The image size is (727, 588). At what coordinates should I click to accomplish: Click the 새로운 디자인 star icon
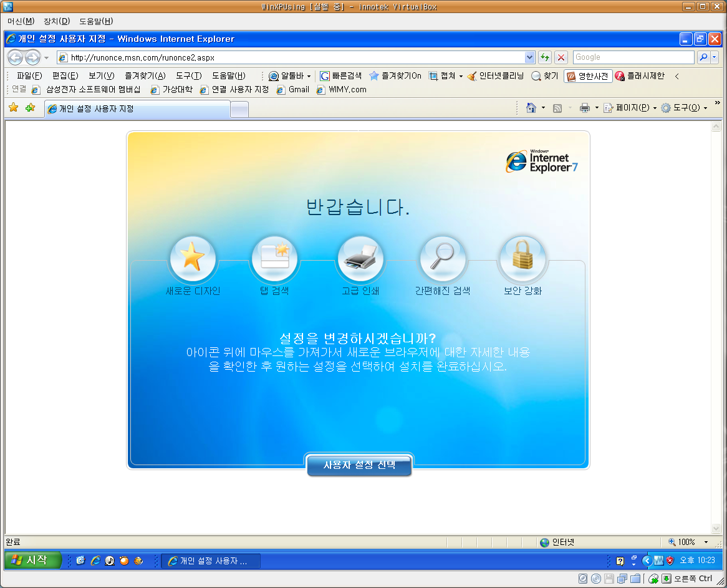click(x=193, y=258)
